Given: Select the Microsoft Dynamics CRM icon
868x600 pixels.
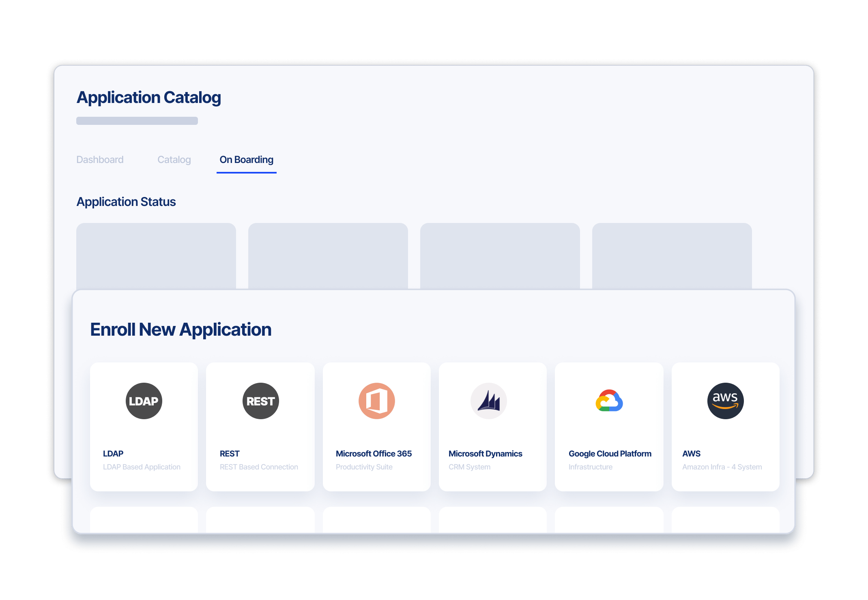Looking at the screenshot, I should pyautogui.click(x=492, y=401).
